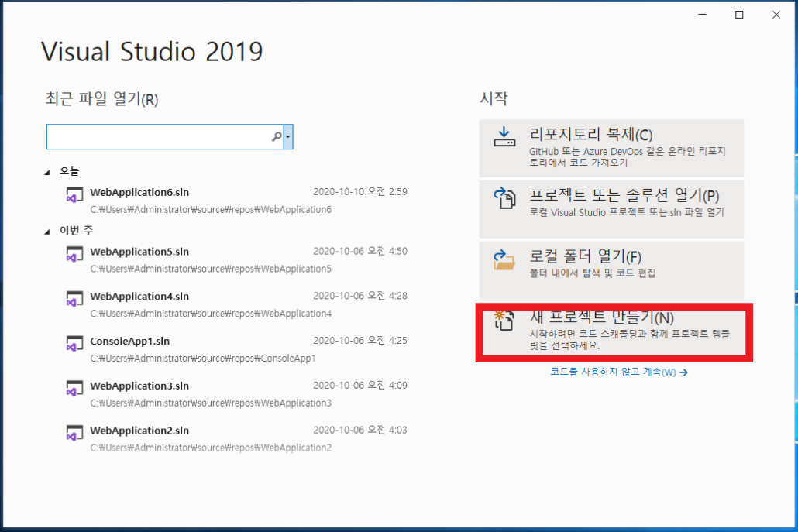This screenshot has width=798, height=532.
Task: Click the magnifier search icon in recent files box
Action: [x=277, y=136]
